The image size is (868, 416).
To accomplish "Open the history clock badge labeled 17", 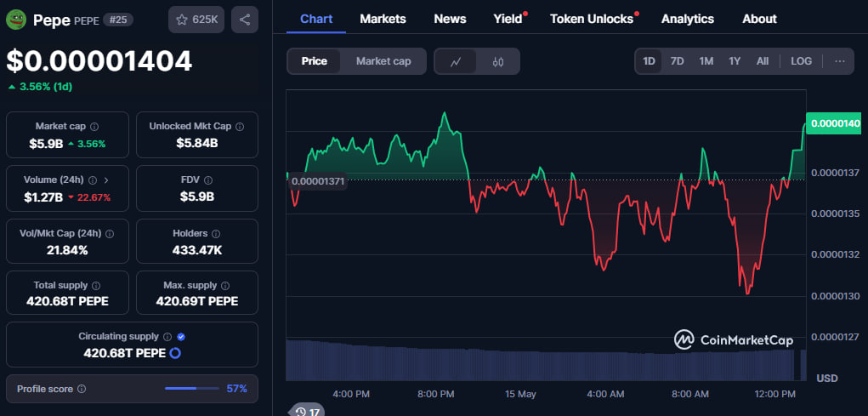I will [307, 410].
